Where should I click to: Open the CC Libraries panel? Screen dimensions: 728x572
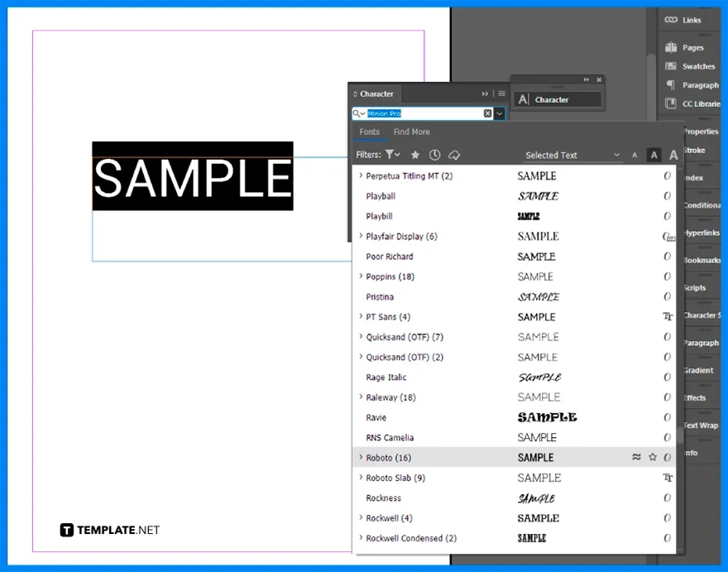[690, 103]
